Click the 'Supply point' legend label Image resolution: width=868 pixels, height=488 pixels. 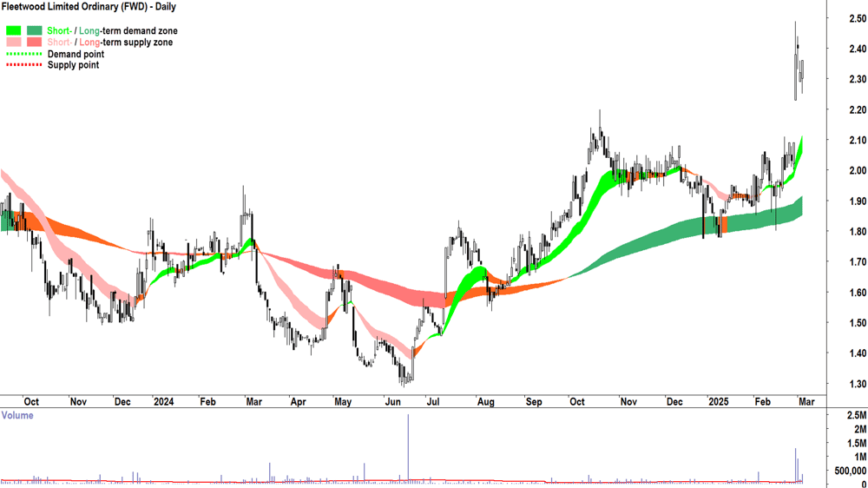click(x=73, y=65)
